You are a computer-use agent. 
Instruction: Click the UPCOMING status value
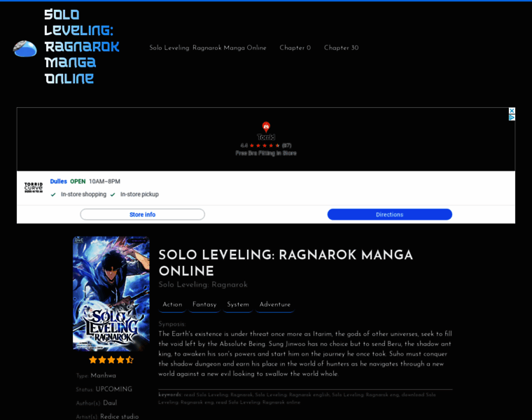[113, 389]
